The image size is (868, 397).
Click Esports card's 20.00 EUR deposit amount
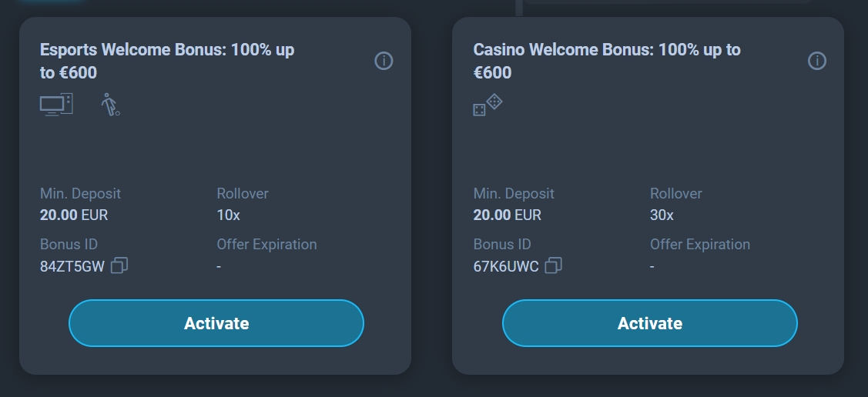[74, 215]
